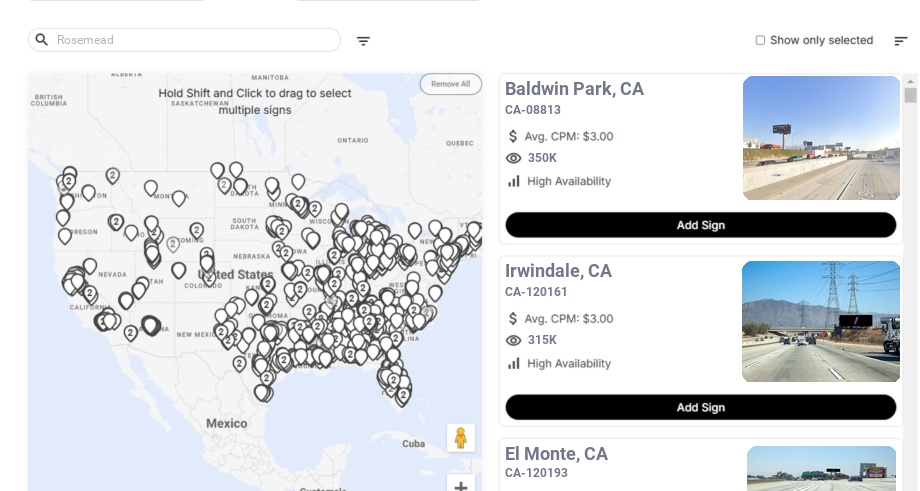Click the Irwindale availability bars icon
920x491 pixels.
pos(513,363)
